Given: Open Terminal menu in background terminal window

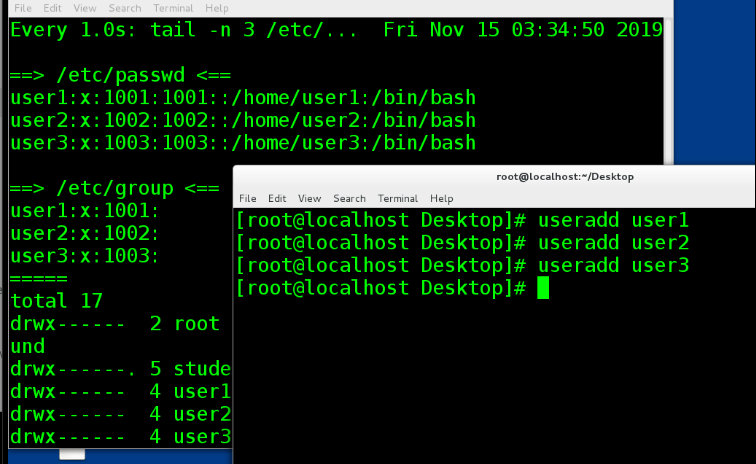Looking at the screenshot, I should coord(173,8).
